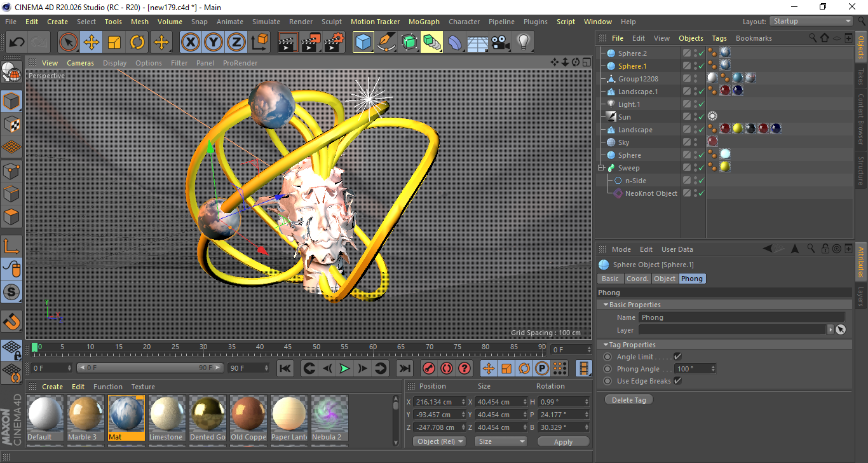This screenshot has width=868, height=463.
Task: Select the Dented Gold material
Action: tap(208, 418)
